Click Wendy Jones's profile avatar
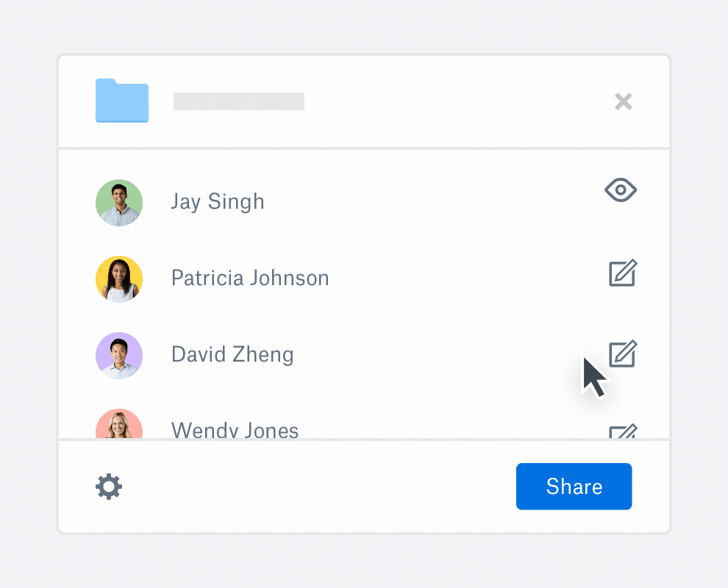Image resolution: width=728 pixels, height=588 pixels. pos(119,426)
